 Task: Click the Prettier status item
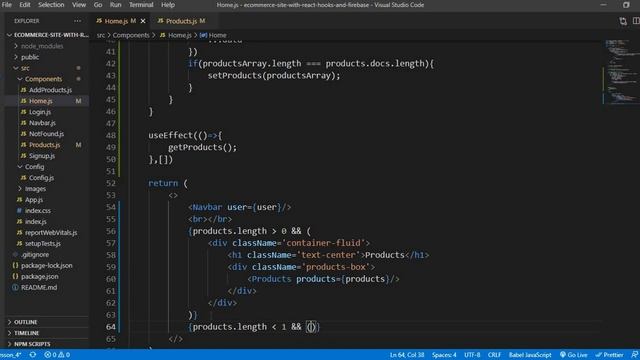pyautogui.click(x=610, y=355)
